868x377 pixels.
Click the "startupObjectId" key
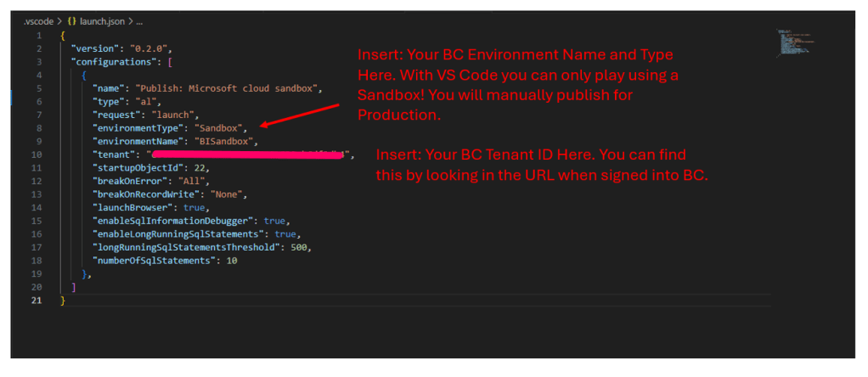[138, 168]
